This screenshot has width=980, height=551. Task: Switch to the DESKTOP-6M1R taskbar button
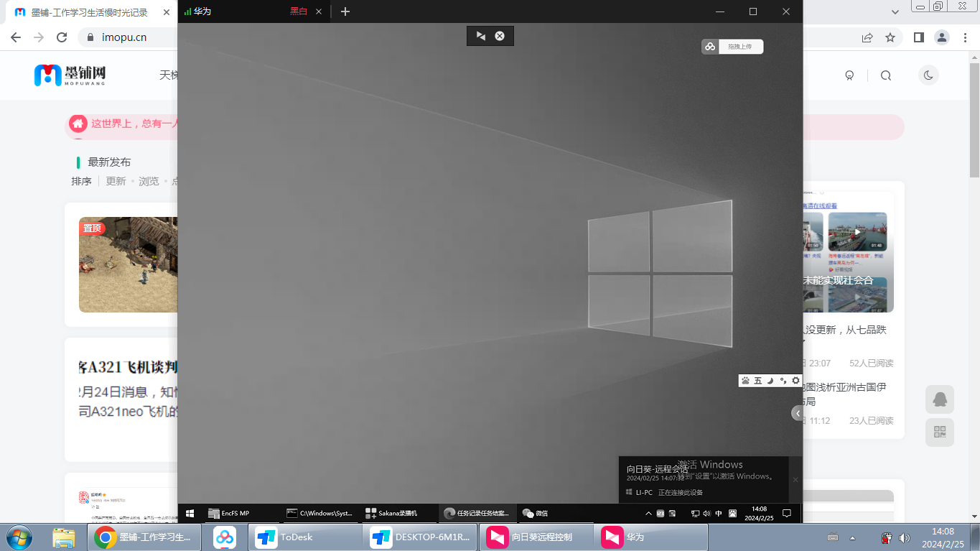coord(421,537)
